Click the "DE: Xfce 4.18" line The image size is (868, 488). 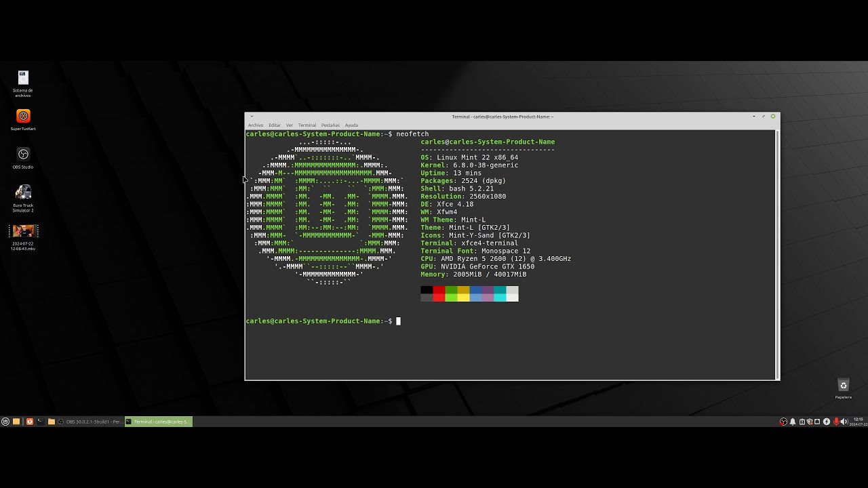[447, 204]
